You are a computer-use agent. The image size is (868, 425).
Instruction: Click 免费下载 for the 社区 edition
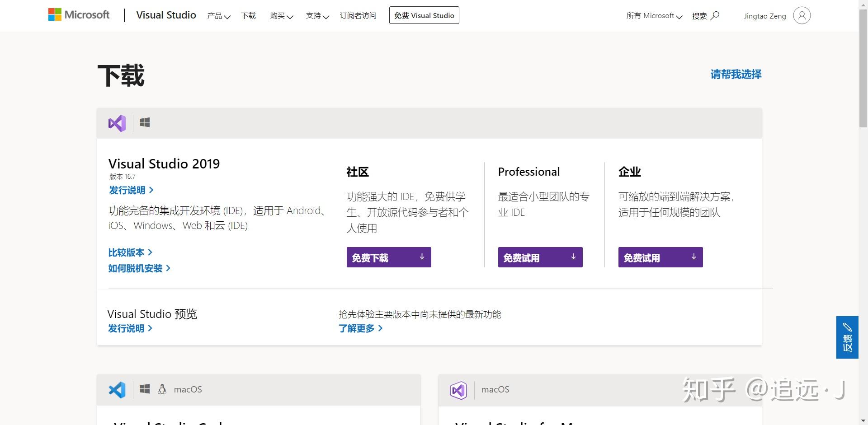389,257
